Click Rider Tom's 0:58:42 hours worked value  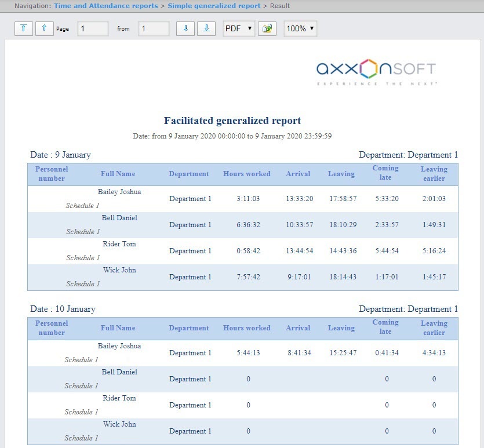coord(248,251)
